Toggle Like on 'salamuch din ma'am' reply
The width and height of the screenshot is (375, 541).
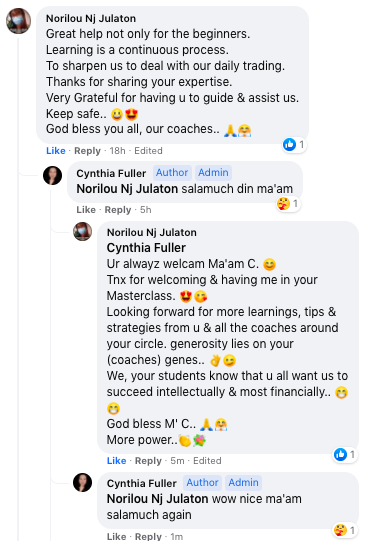[86, 210]
